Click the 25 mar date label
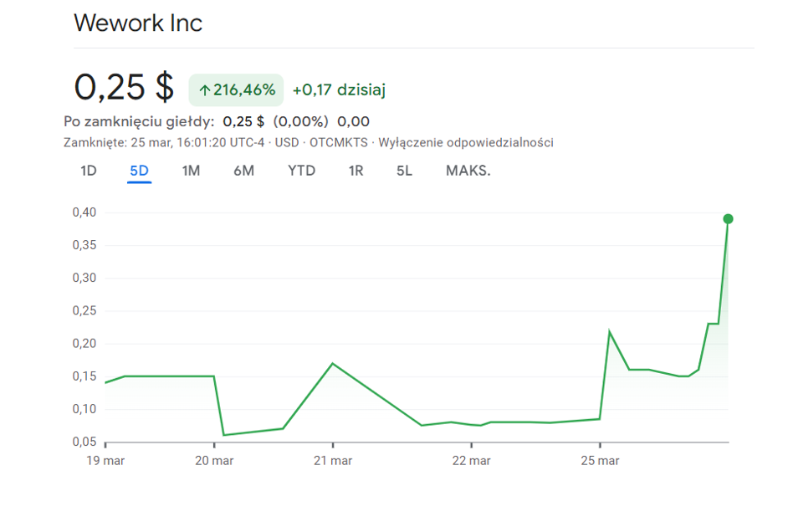 tap(599, 461)
